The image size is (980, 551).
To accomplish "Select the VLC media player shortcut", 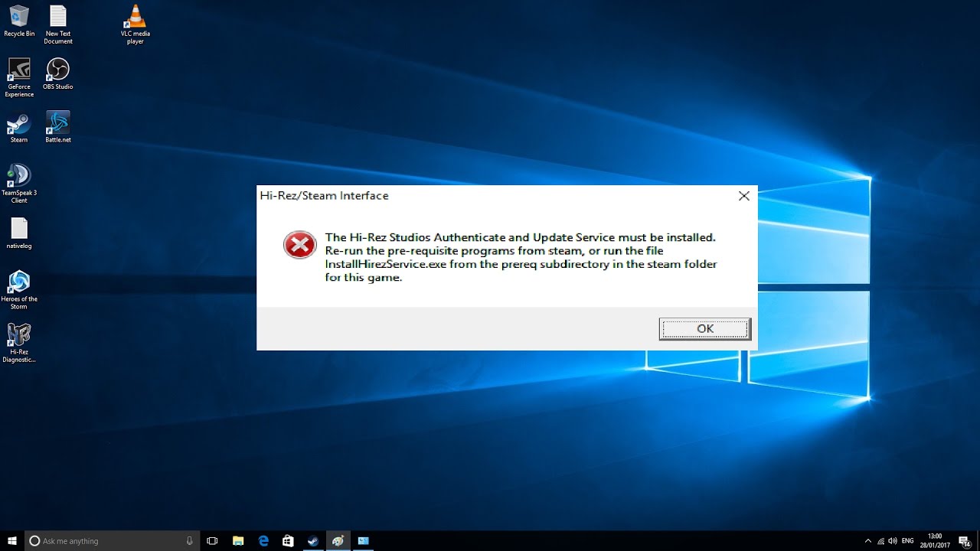I will point(136,24).
